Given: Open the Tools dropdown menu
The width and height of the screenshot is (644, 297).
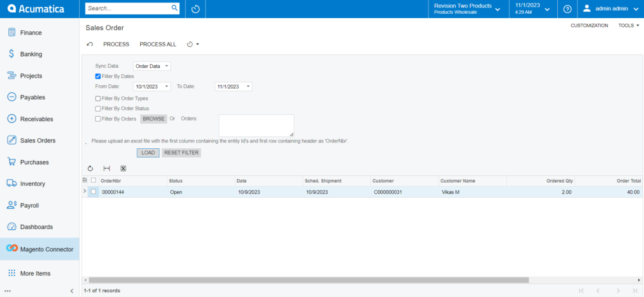Looking at the screenshot, I should pos(629,26).
